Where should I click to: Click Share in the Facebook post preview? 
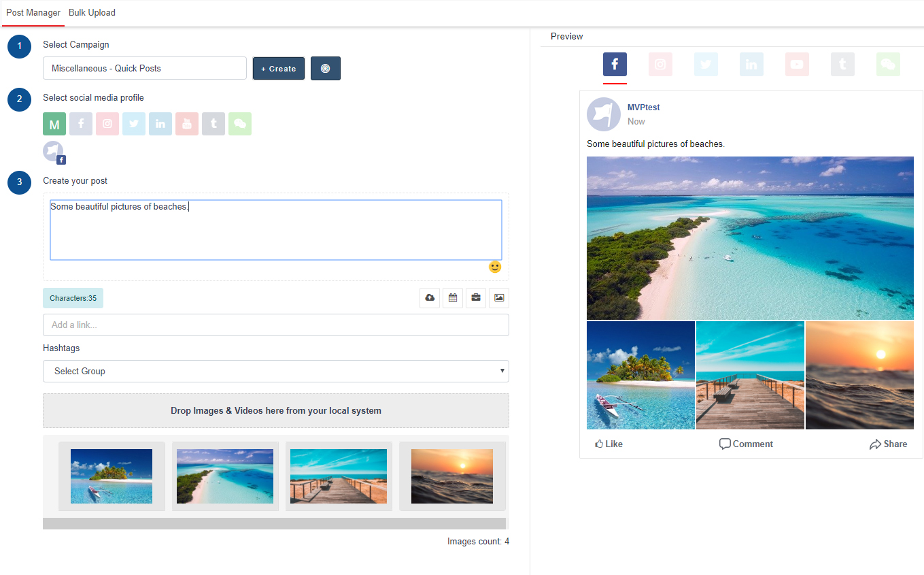click(x=888, y=444)
